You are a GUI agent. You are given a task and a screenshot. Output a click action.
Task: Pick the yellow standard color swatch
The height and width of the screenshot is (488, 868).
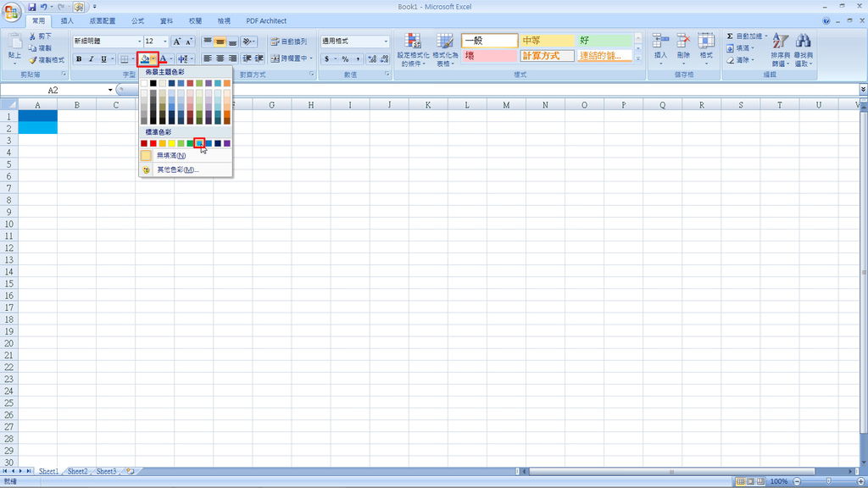[x=171, y=143]
